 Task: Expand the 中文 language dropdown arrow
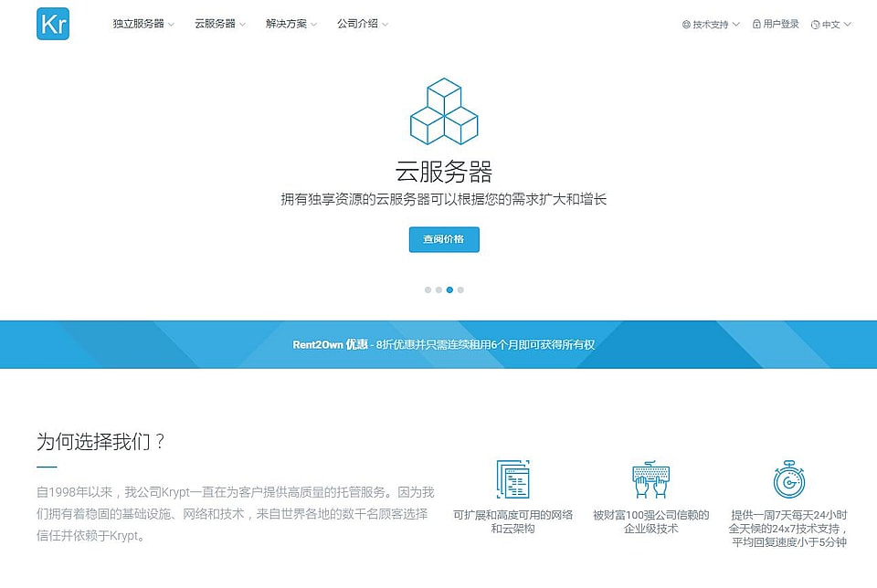point(848,25)
